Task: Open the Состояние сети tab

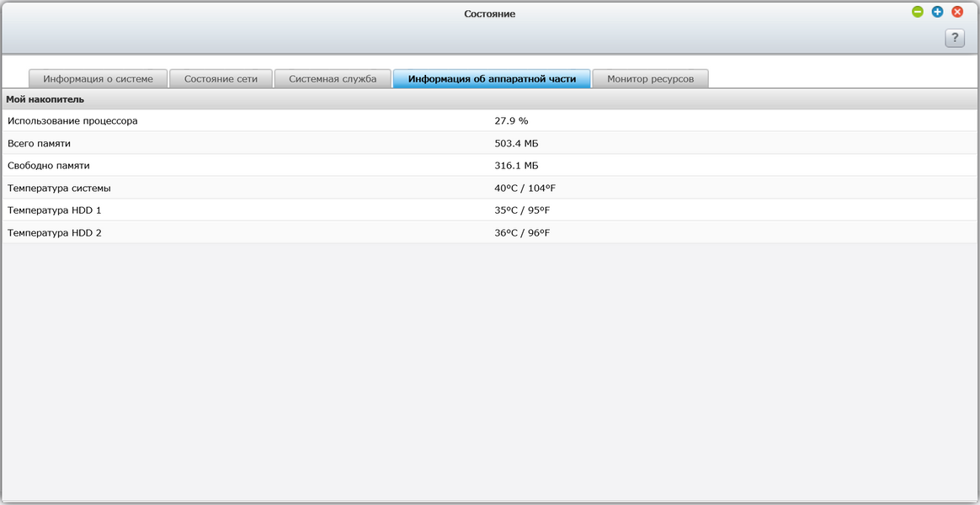Action: pos(221,78)
